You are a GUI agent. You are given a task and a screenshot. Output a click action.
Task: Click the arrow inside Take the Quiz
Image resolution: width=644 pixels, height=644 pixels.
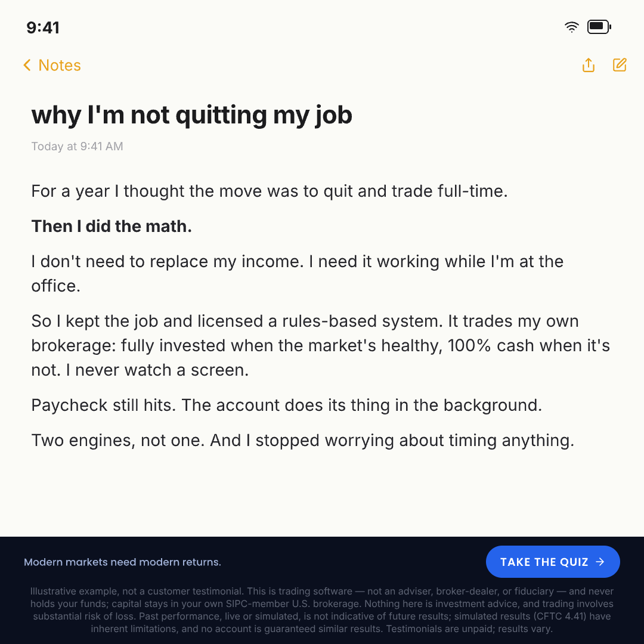click(600, 562)
